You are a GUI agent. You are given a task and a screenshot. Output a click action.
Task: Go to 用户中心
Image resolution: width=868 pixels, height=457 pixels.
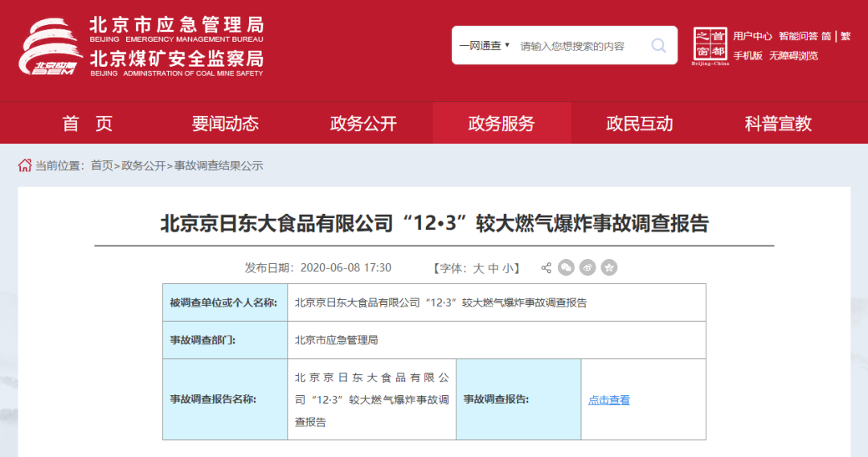752,36
